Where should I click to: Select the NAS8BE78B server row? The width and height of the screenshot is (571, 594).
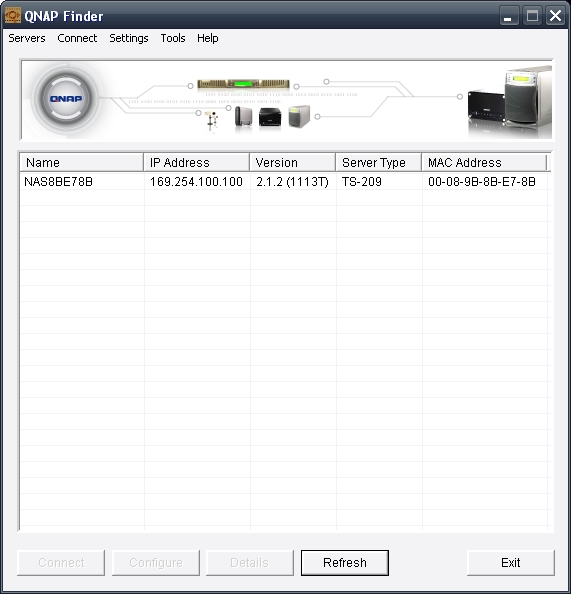pos(284,182)
